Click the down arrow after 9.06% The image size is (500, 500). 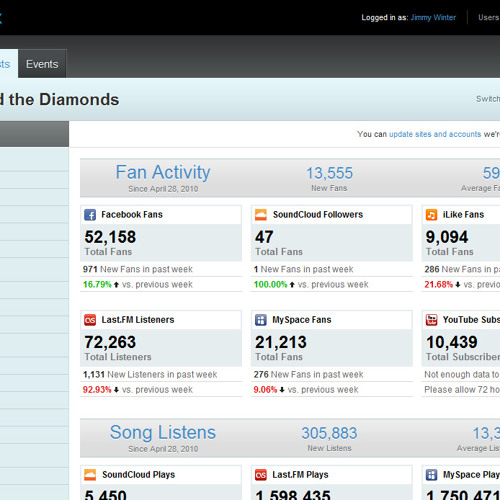(x=282, y=390)
